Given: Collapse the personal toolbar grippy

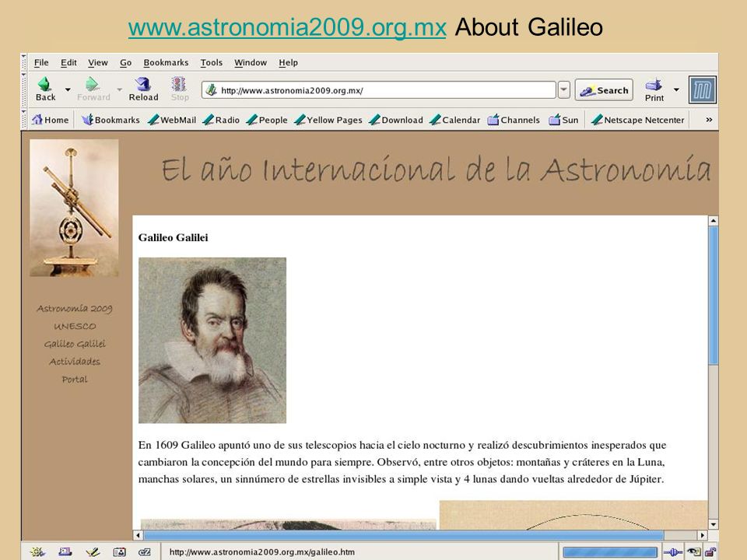Looking at the screenshot, I should (24, 120).
